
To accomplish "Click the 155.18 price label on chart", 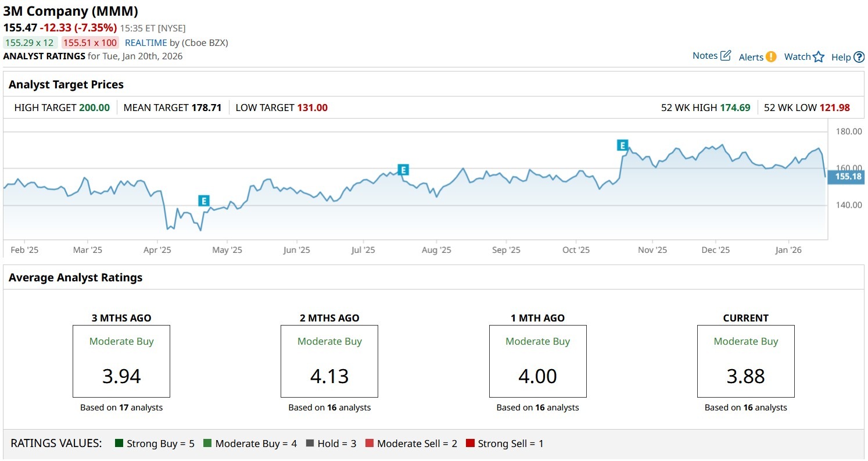I will pos(847,177).
